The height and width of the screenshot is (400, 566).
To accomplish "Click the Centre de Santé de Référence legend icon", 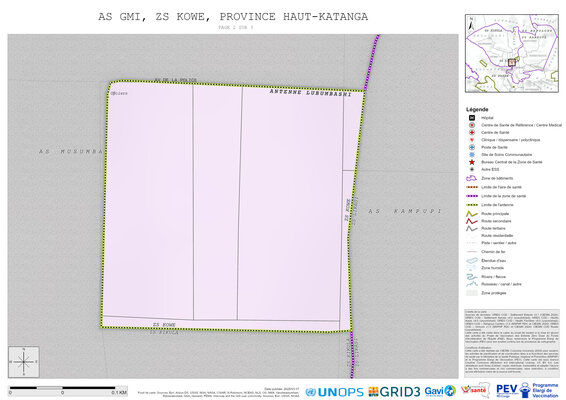I will 471,125.
